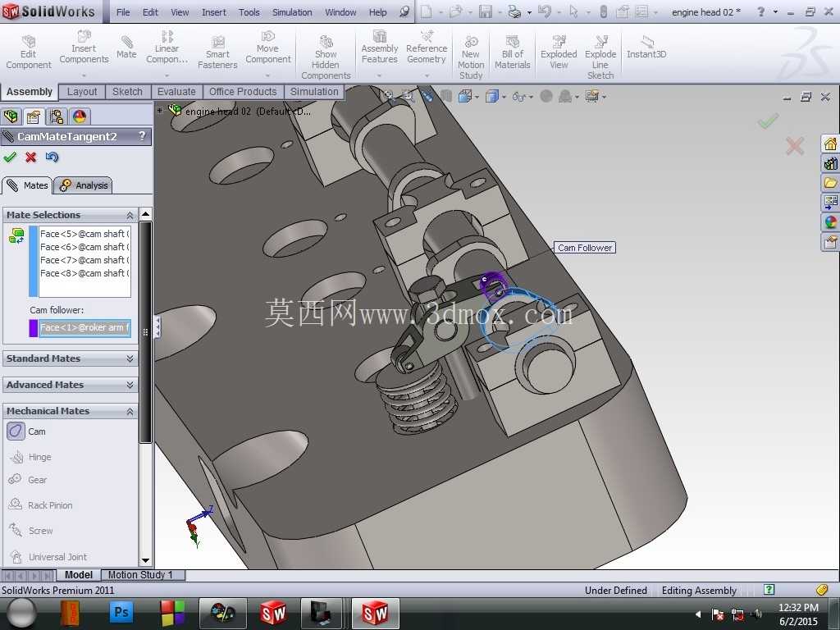
Task: Select the Gear mechanical mate
Action: pos(28,479)
